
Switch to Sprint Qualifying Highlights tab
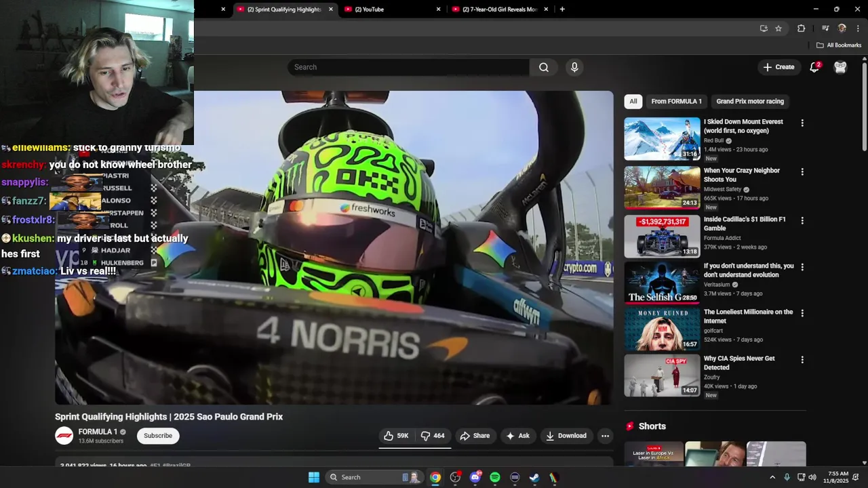(284, 9)
